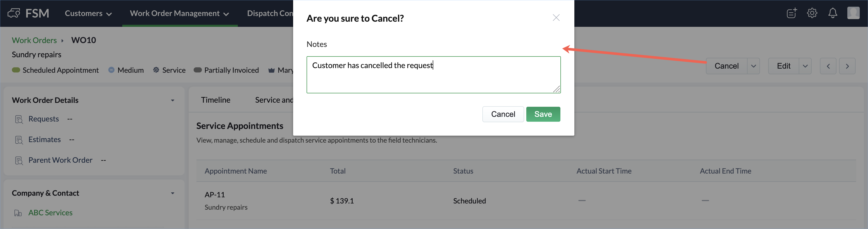Open the settings gear icon
This screenshot has height=229, width=868.
[812, 13]
